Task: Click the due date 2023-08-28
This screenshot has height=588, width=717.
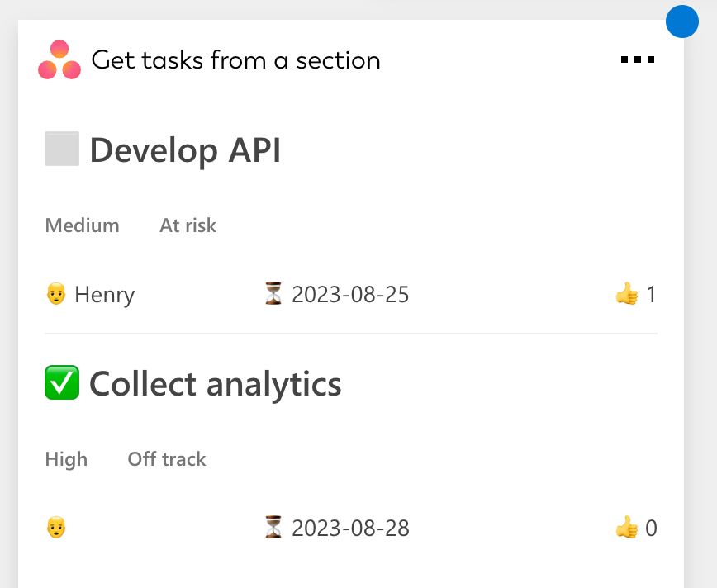Action: (350, 529)
